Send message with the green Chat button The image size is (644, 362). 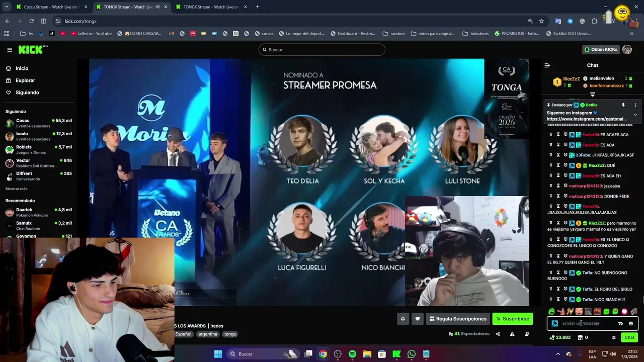click(629, 337)
